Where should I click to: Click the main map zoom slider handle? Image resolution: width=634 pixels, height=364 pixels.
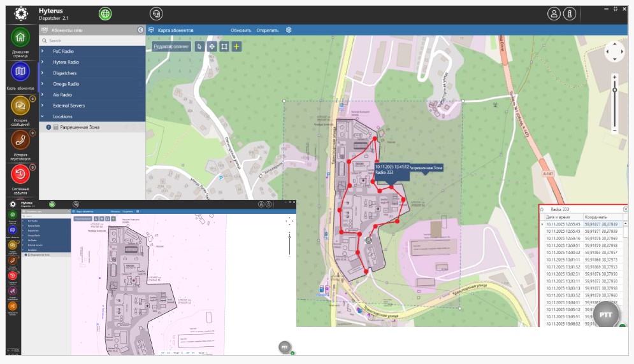pyautogui.click(x=615, y=90)
